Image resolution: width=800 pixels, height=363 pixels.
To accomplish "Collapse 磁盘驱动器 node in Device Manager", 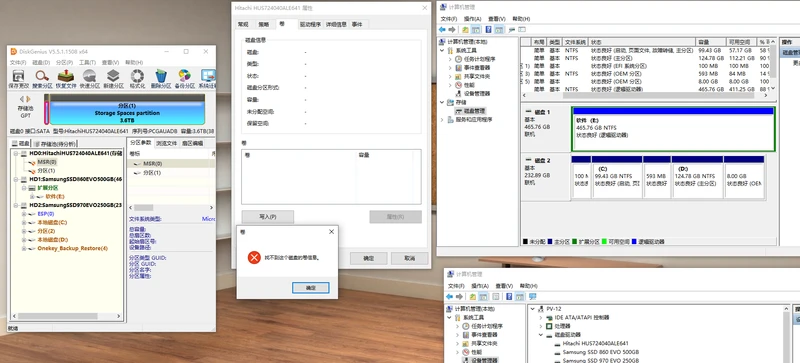I will click(x=541, y=334).
